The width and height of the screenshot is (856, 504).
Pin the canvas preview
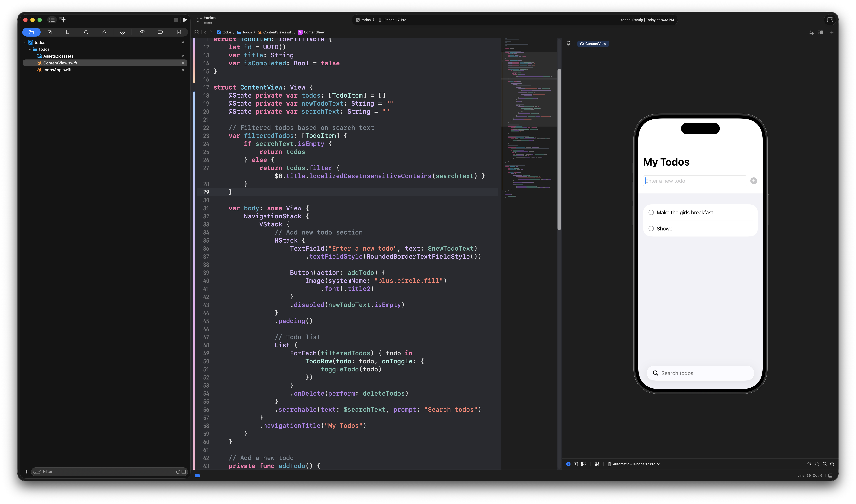tap(568, 44)
